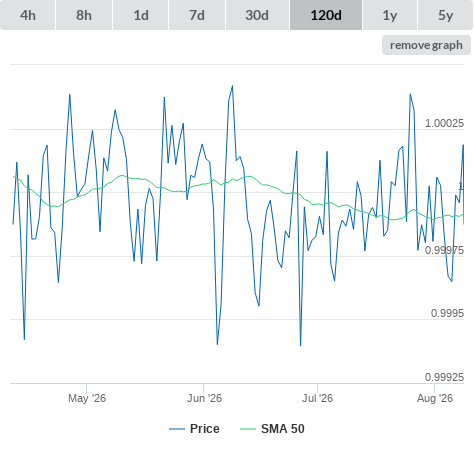Image resolution: width=474 pixels, height=455 pixels.
Task: Open the 1y time range
Action: point(390,15)
